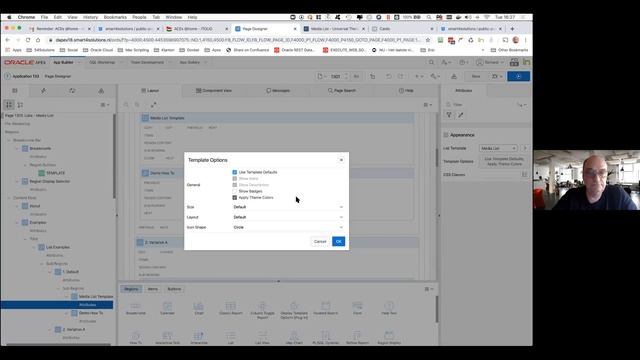The height and width of the screenshot is (360, 640).
Task: Select the Region Display Selector tree node
Action: click(x=50, y=181)
